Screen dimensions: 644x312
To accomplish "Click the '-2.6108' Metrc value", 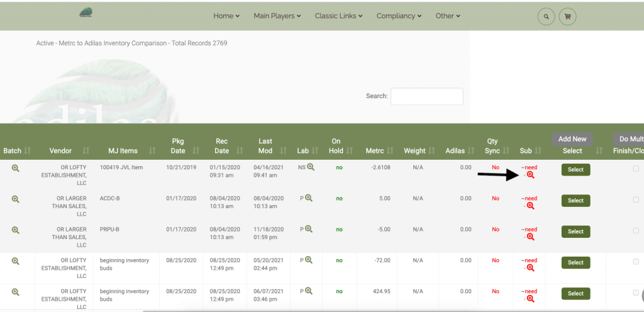I will tap(380, 167).
